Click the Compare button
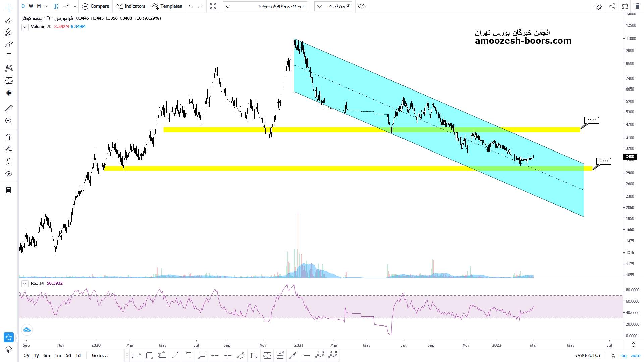The image size is (644, 362). (96, 6)
